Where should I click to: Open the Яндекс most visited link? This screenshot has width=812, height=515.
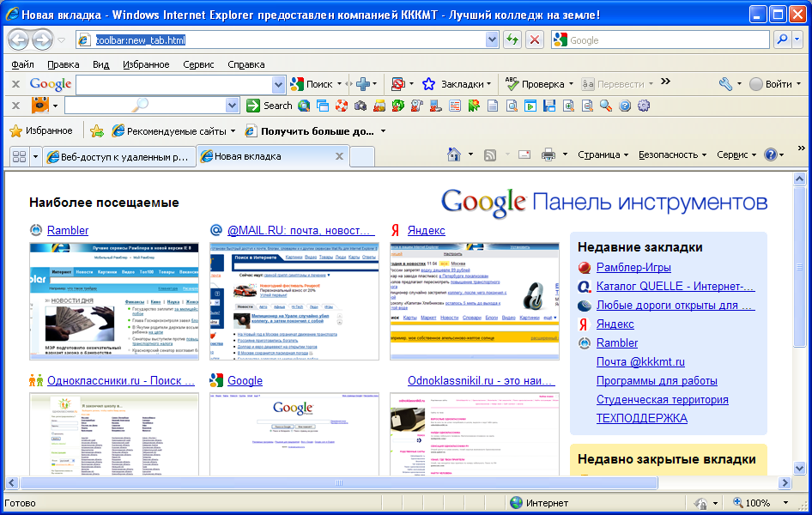pyautogui.click(x=427, y=230)
